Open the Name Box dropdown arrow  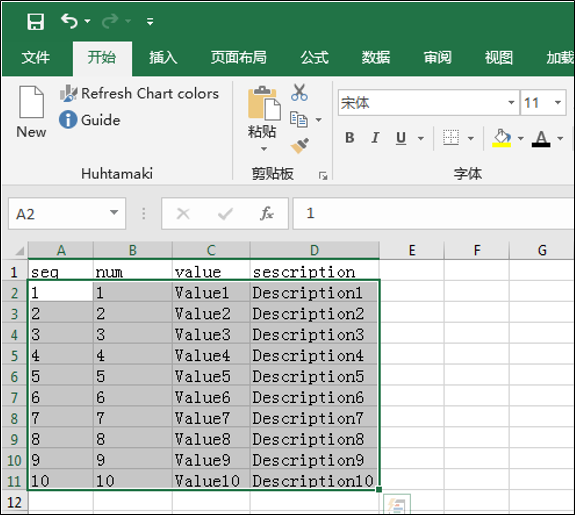114,213
